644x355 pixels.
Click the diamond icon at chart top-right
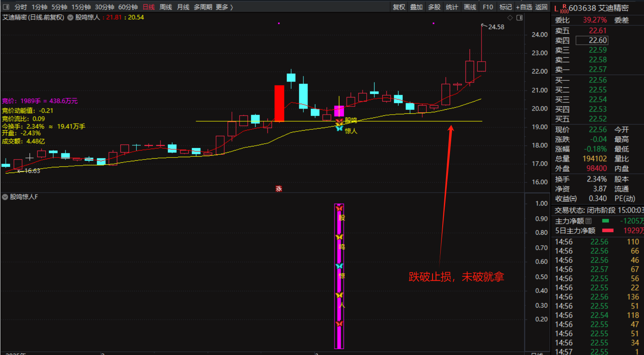[510, 18]
